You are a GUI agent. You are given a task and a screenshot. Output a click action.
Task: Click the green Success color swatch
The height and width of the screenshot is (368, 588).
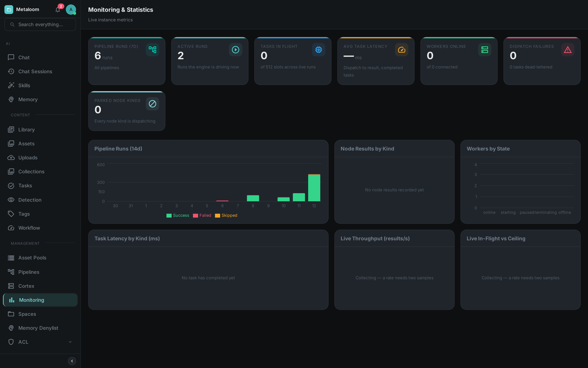point(169,216)
